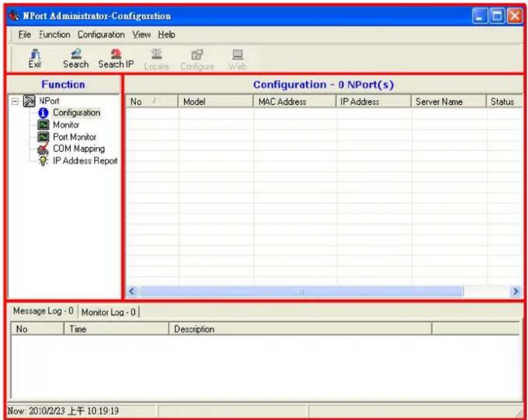528x420 pixels.
Task: Click the NPort Administrator title bar icon
Action: click(14, 15)
